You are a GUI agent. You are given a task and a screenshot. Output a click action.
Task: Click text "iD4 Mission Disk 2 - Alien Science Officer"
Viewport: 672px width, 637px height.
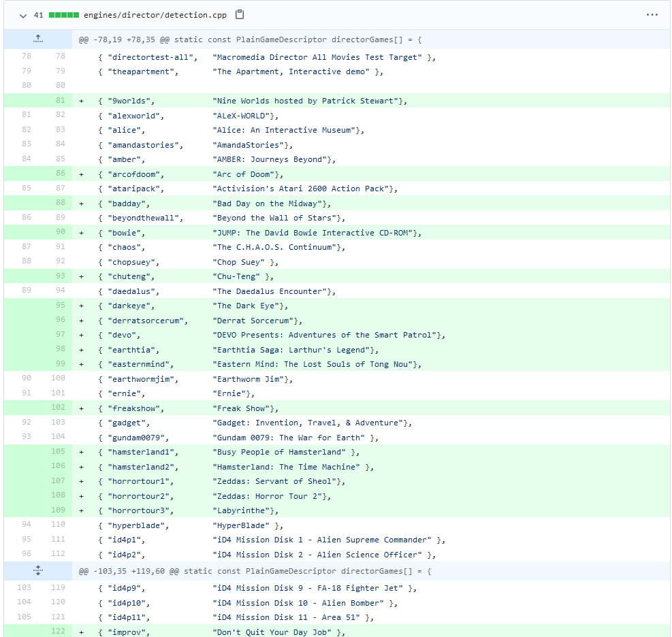[x=317, y=555]
